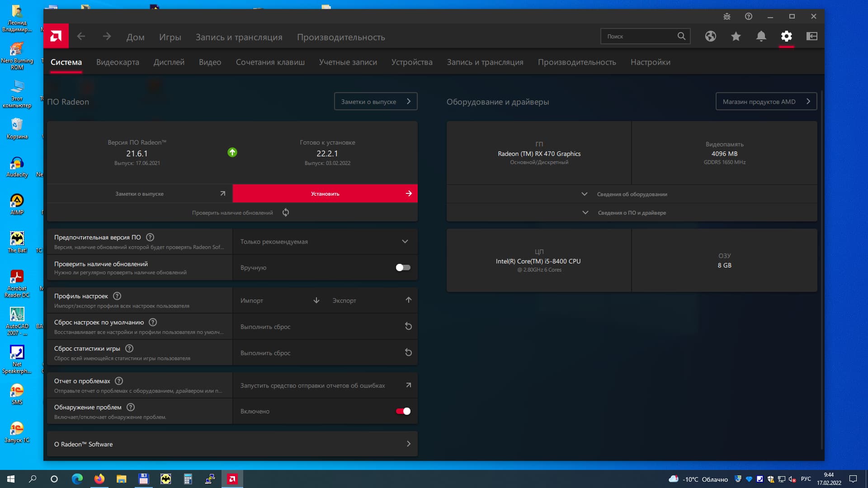Screen dimensions: 868x488
Task: Open the Настройки sub-tab
Action: 650,62
